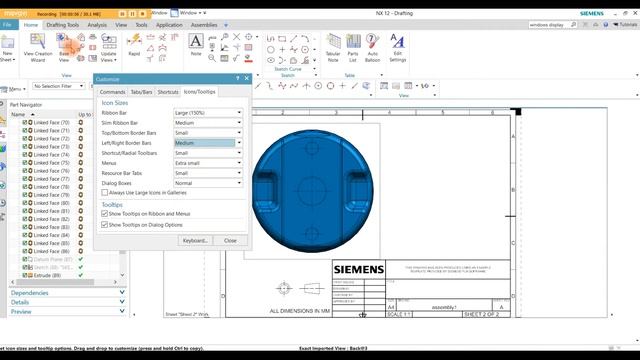Select the circle sketch curve tool
The image size is (640, 360).
[x=271, y=50]
